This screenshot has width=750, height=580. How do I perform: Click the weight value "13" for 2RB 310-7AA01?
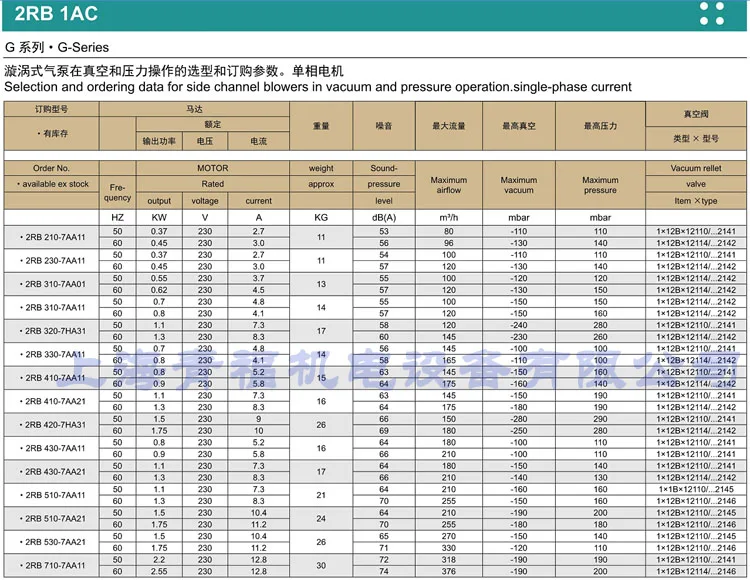[321, 284]
